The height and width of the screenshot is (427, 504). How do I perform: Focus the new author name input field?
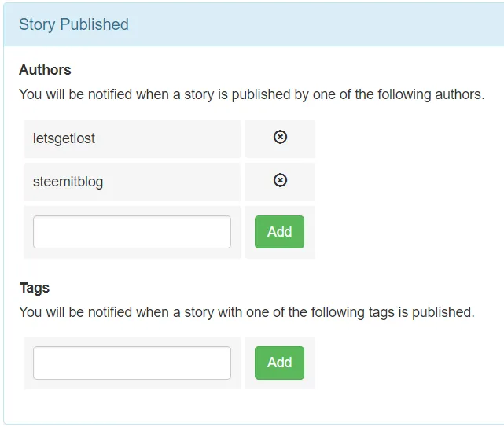point(132,232)
